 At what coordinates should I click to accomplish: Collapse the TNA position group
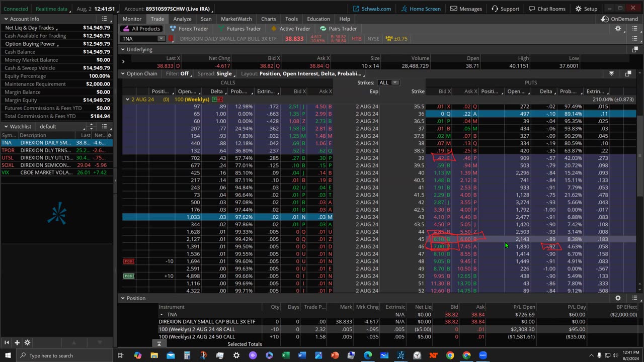click(x=162, y=314)
